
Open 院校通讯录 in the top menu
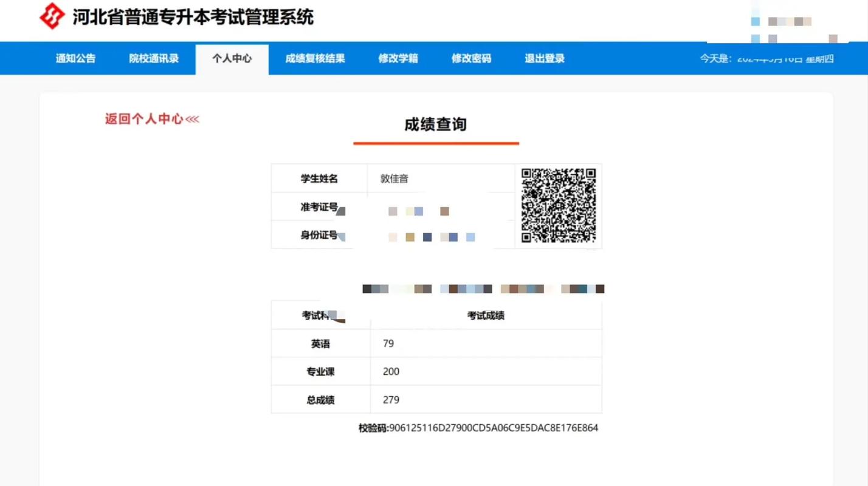click(152, 58)
